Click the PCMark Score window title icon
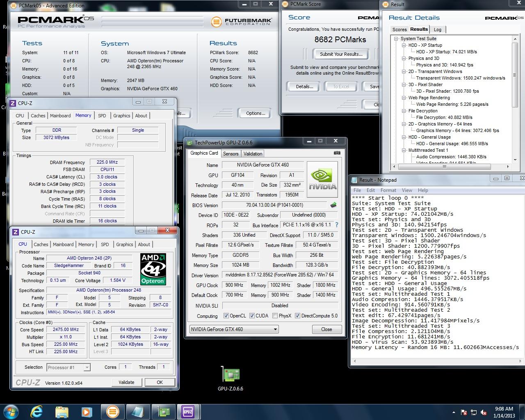 [x=285, y=4]
